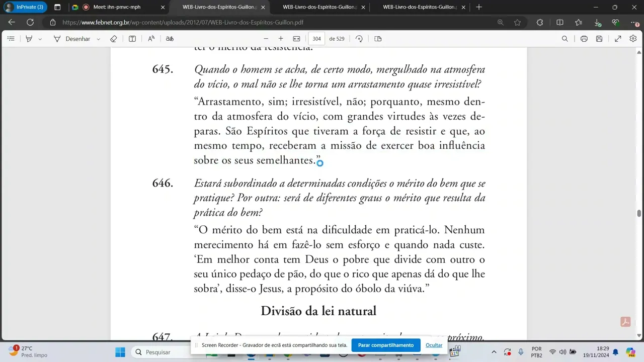Zoom in with the plus button
644x362 pixels.
[281, 39]
